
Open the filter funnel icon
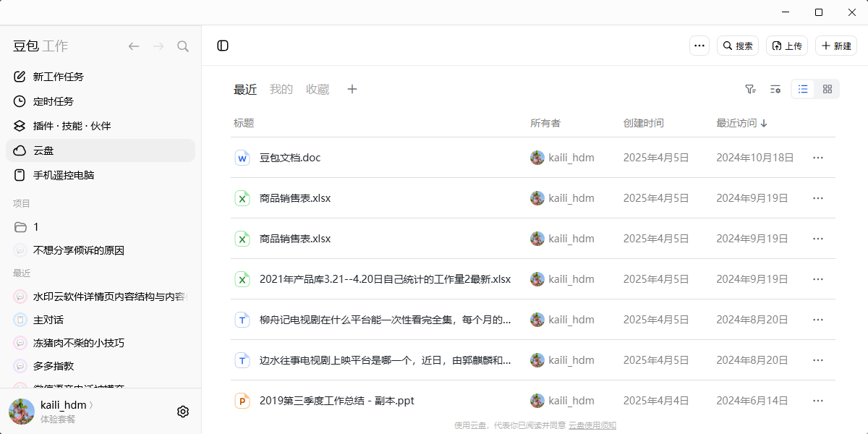[x=751, y=89]
